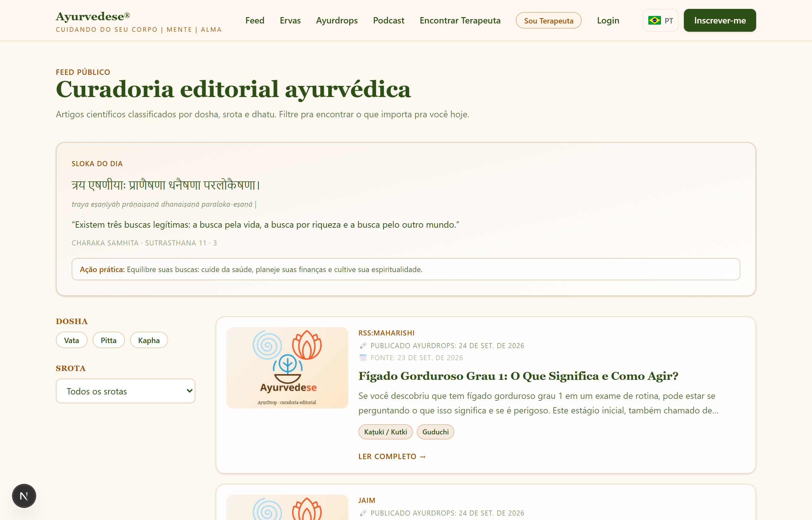Click the JAIM source label
This screenshot has height=520, width=812.
point(367,500)
